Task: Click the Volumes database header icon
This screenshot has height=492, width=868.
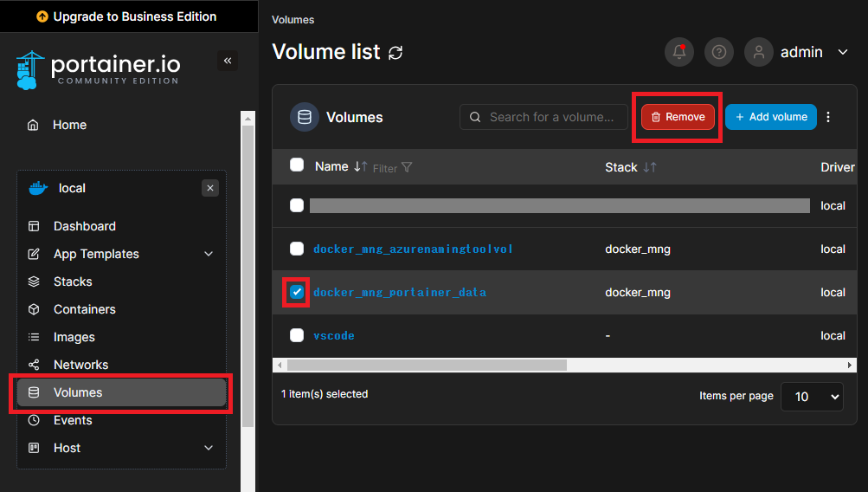Action: pos(305,117)
